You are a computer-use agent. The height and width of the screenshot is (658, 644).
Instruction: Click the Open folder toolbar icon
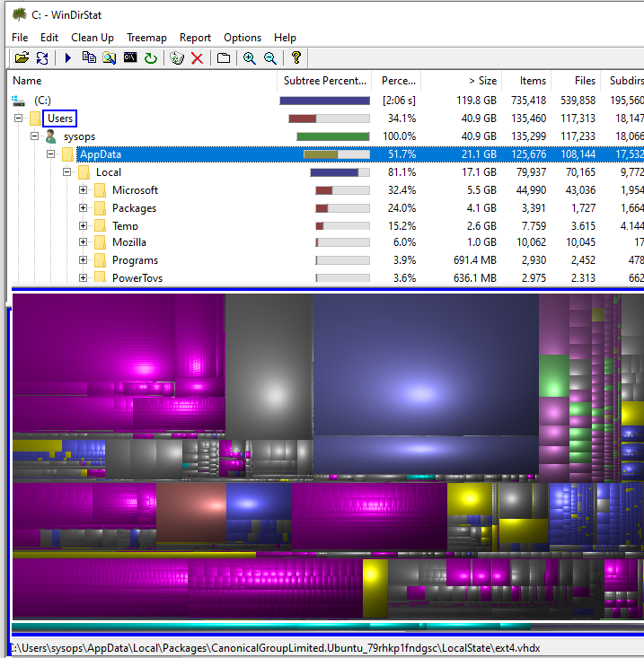(x=22, y=58)
